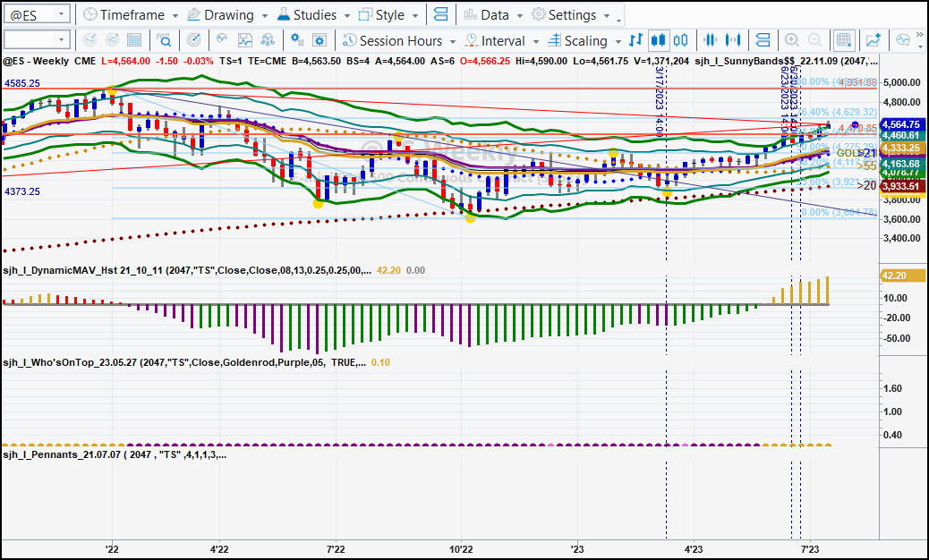
Task: Click the connected-nodes wave icon
Action: (x=268, y=40)
